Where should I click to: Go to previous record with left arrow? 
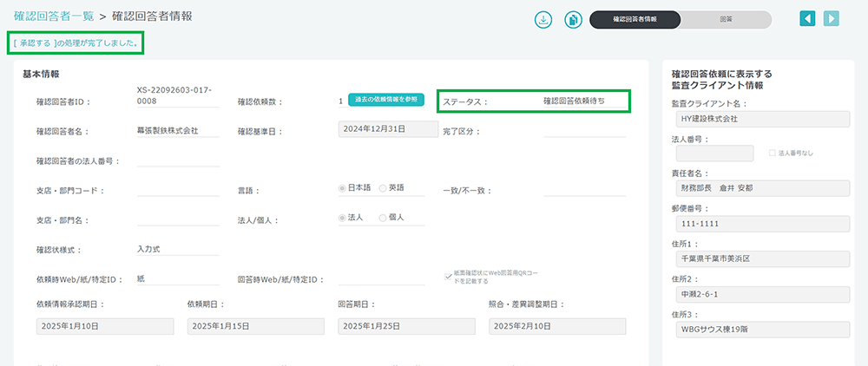pos(808,19)
